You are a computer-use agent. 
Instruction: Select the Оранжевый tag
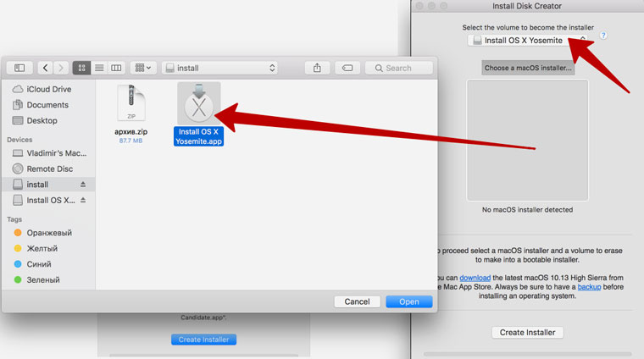click(49, 233)
